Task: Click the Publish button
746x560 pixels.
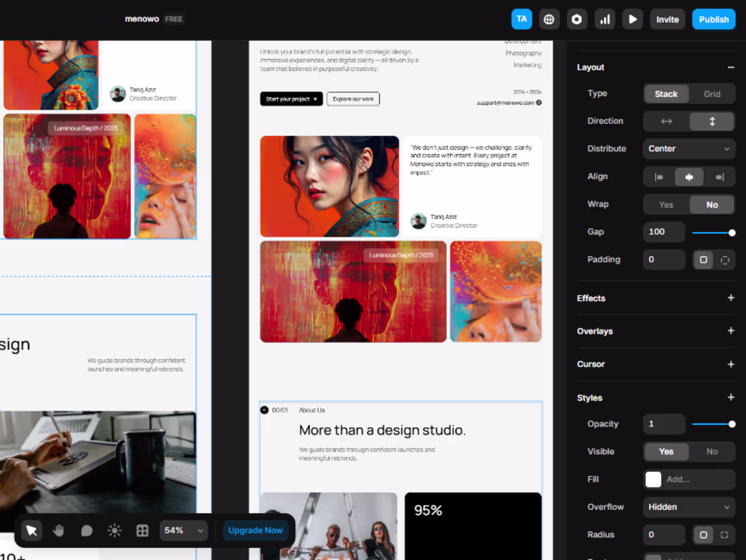Action: tap(713, 19)
